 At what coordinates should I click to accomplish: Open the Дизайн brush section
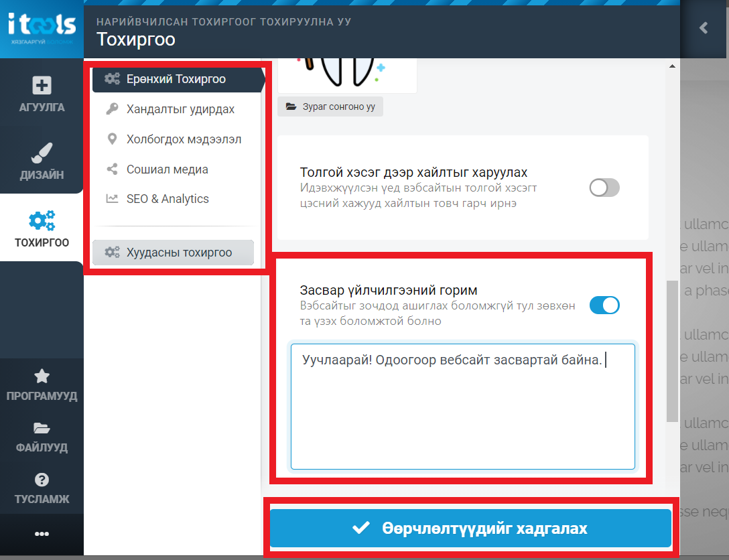click(x=42, y=161)
